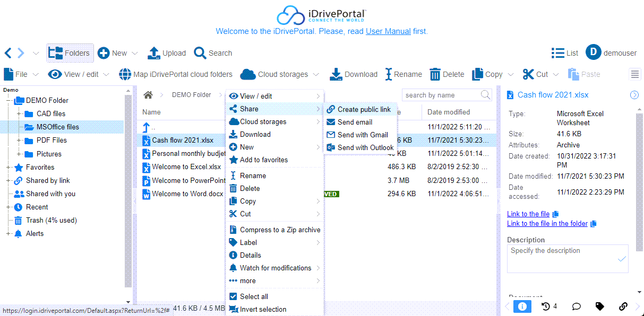Viewport: 644px width, 316px height.
Task: Open the tags icon in details panel
Action: 600,306
